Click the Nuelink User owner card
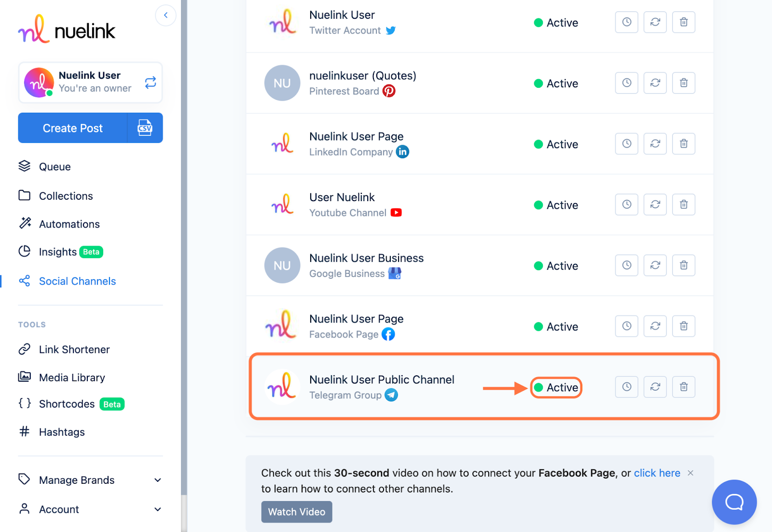This screenshot has width=772, height=532. coord(90,82)
